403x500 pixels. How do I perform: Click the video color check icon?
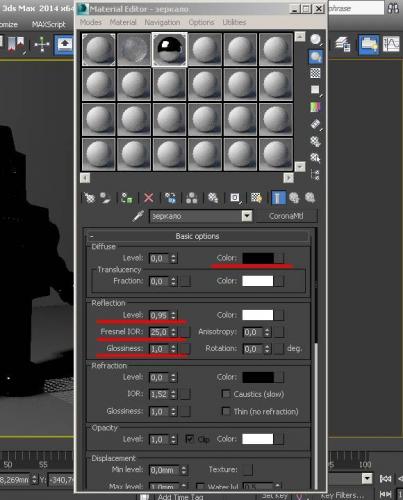click(x=315, y=107)
